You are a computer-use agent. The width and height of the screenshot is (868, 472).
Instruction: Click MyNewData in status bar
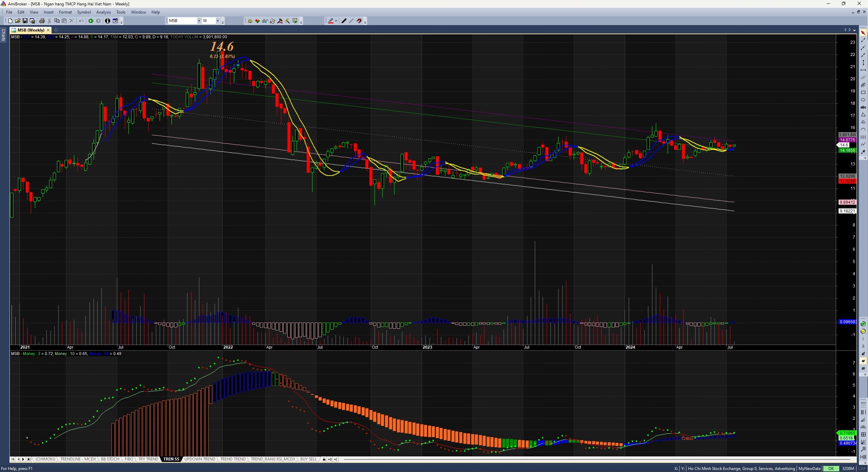tap(809, 469)
